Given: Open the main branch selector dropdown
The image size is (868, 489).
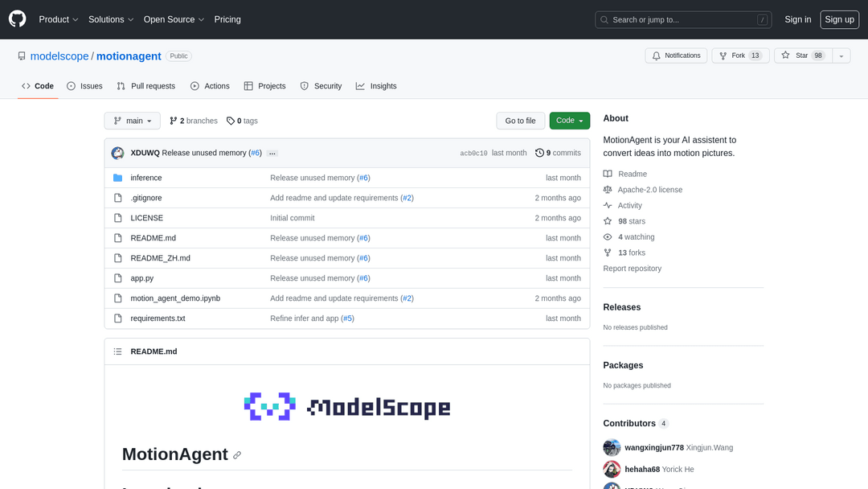Looking at the screenshot, I should point(132,121).
